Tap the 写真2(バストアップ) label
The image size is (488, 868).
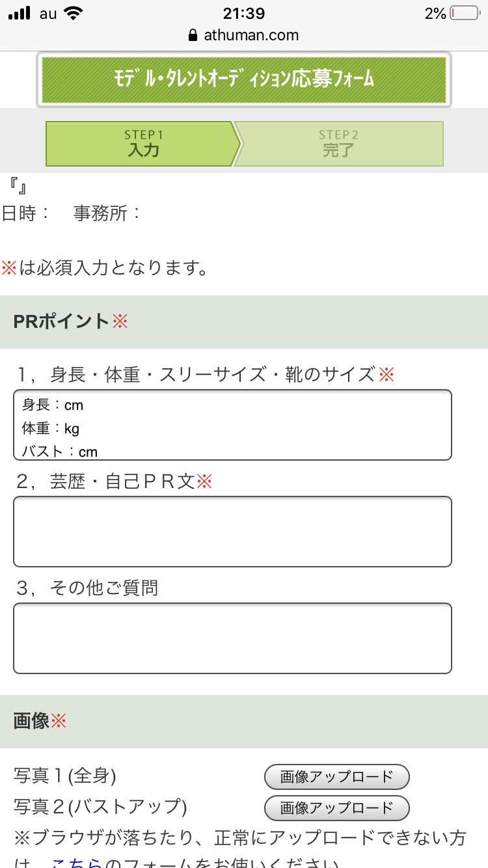coord(100,807)
